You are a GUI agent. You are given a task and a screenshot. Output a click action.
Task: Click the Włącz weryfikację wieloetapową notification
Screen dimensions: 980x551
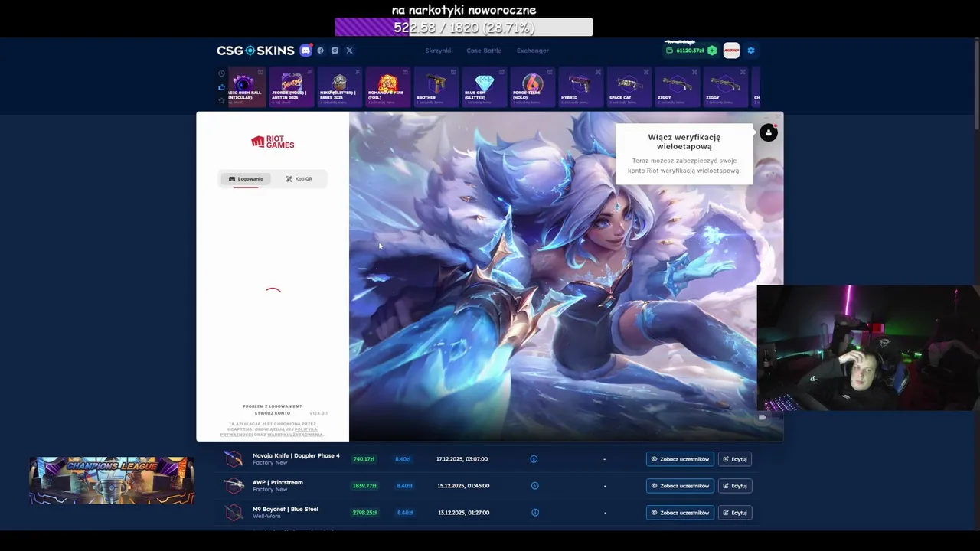684,153
